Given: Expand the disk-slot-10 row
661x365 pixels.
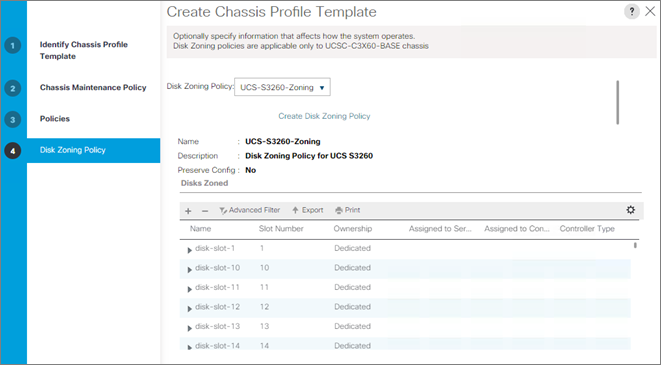Looking at the screenshot, I should [x=189, y=269].
